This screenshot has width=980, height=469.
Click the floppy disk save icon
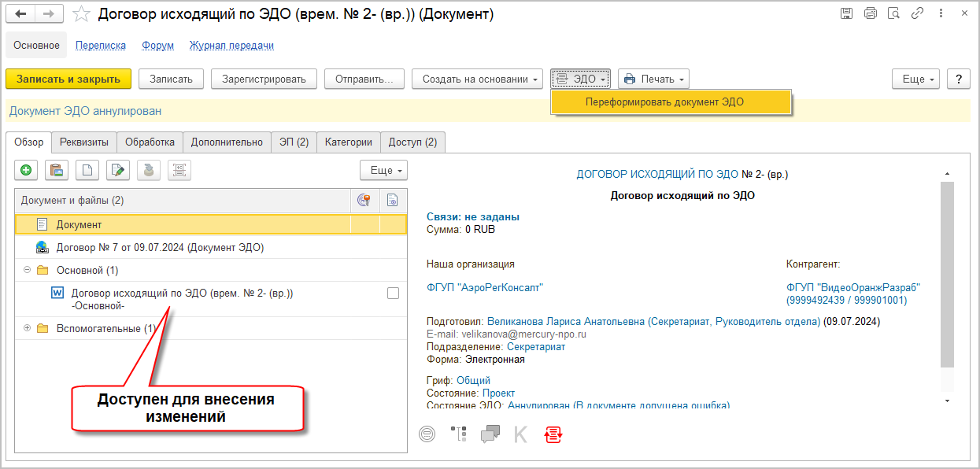click(846, 13)
